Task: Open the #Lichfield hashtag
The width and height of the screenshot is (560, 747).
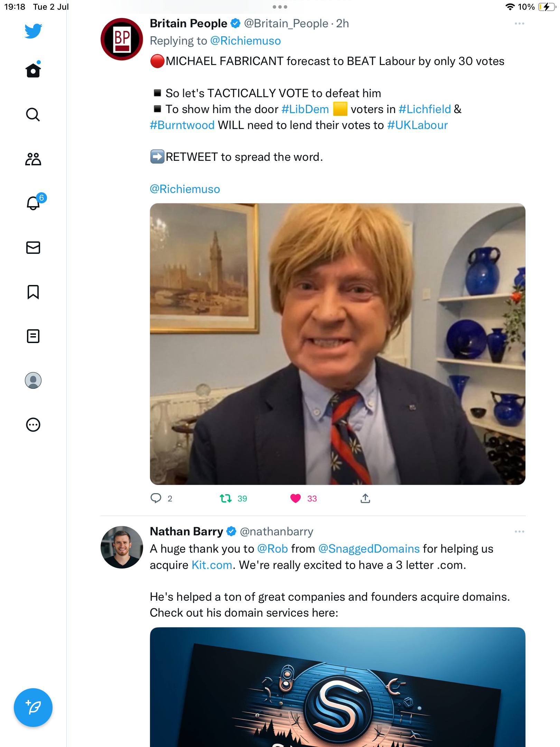Action: [x=424, y=109]
